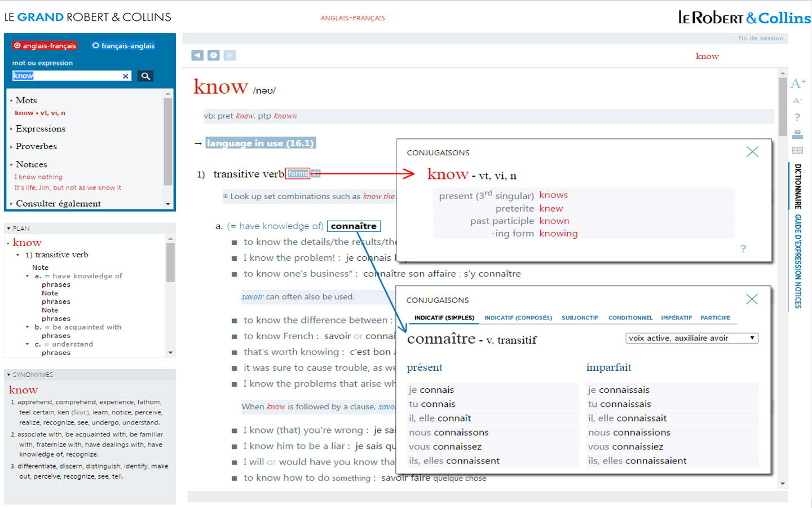Image resolution: width=812 pixels, height=508 pixels.
Task: Decrease text size with A- icon
Action: (x=797, y=101)
